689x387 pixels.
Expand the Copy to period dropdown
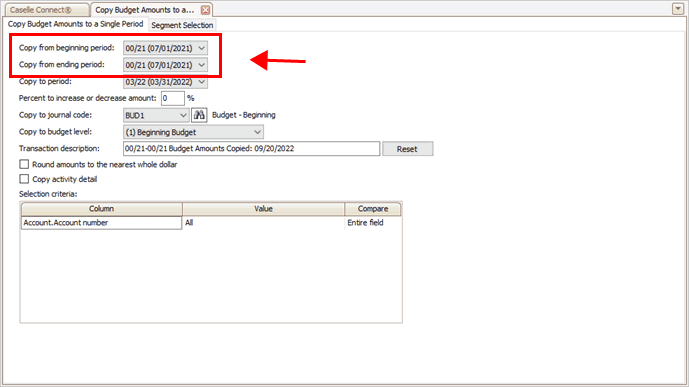click(x=165, y=82)
